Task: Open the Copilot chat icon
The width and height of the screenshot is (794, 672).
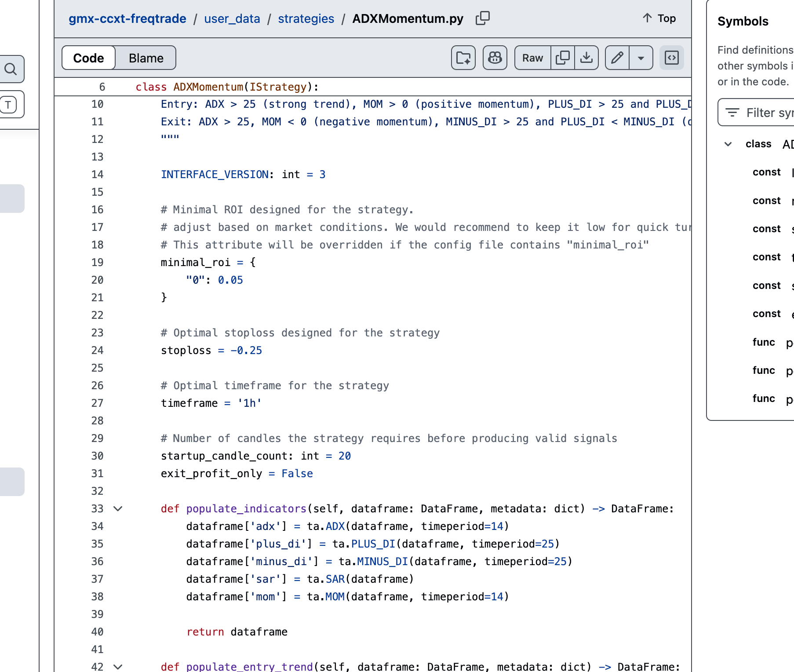Action: 495,58
